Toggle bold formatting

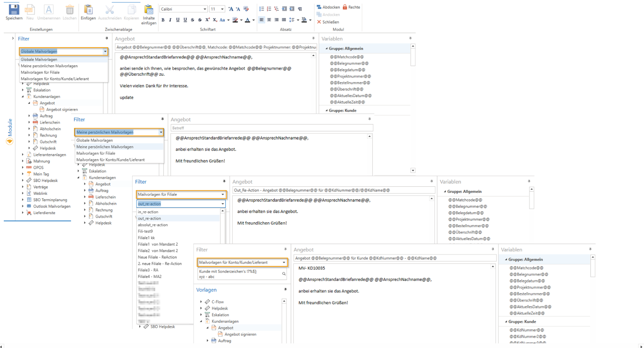coord(163,20)
